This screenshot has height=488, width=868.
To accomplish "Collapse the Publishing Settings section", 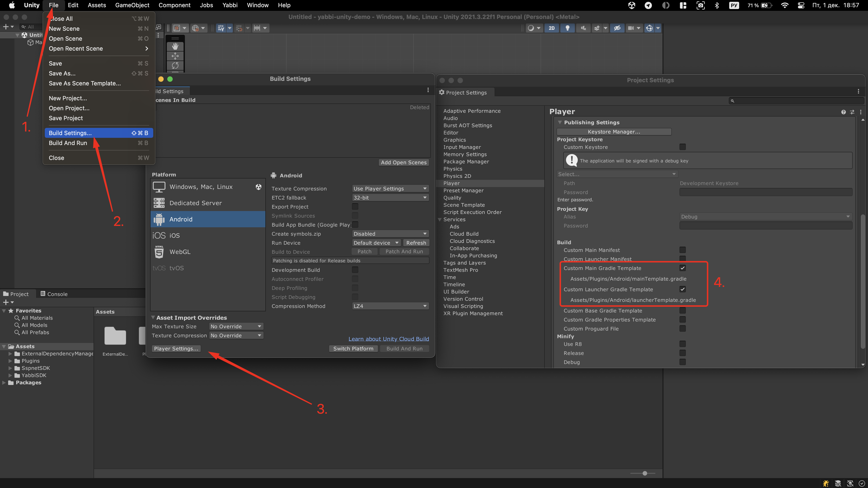I will tap(560, 122).
